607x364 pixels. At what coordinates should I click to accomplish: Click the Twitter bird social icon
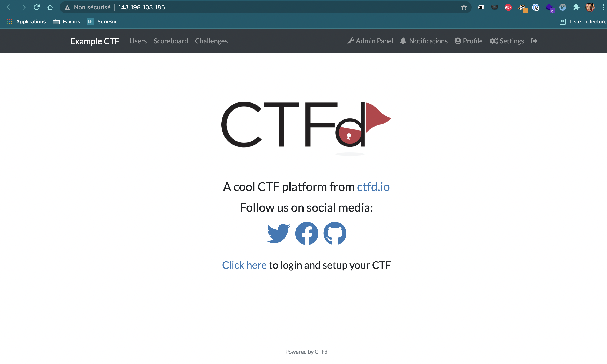click(278, 233)
